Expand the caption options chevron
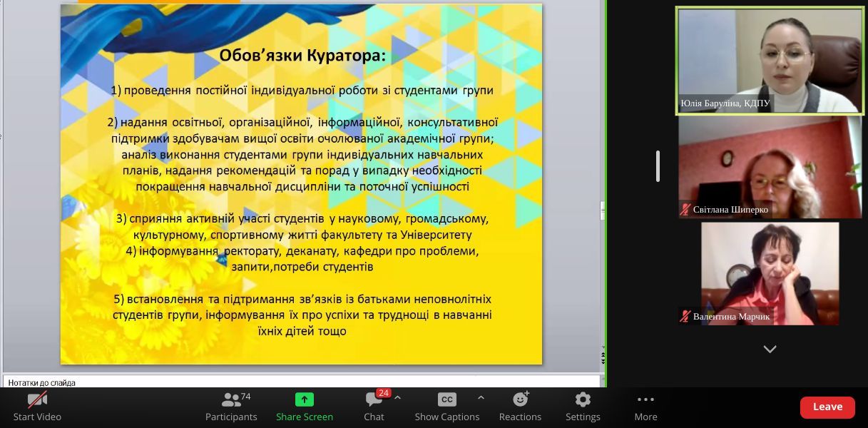 click(481, 398)
